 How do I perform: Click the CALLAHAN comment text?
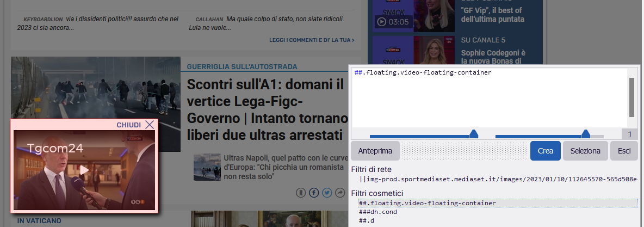coord(266,23)
